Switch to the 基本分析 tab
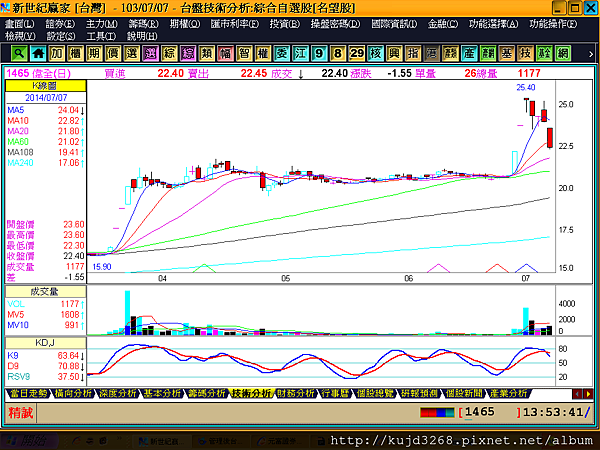This screenshot has width=600, height=450. click(162, 393)
